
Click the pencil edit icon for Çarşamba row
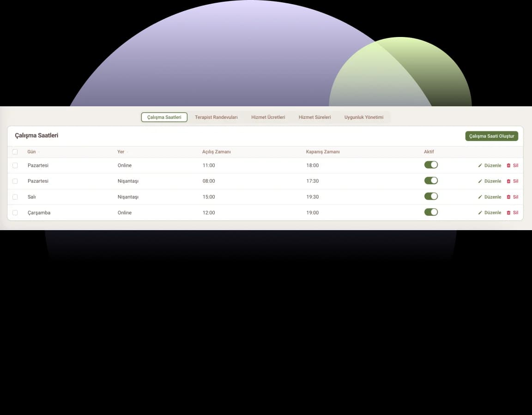[480, 213]
